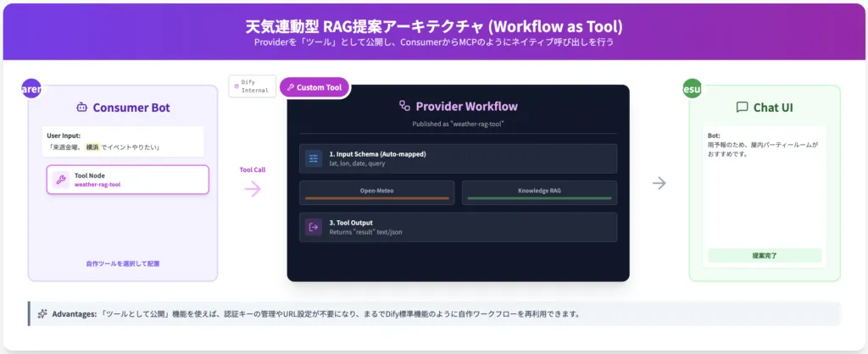The height and width of the screenshot is (354, 868).
Task: Click the title 天気連動型 RAG提案アーキテクチャ
Action: point(433,26)
